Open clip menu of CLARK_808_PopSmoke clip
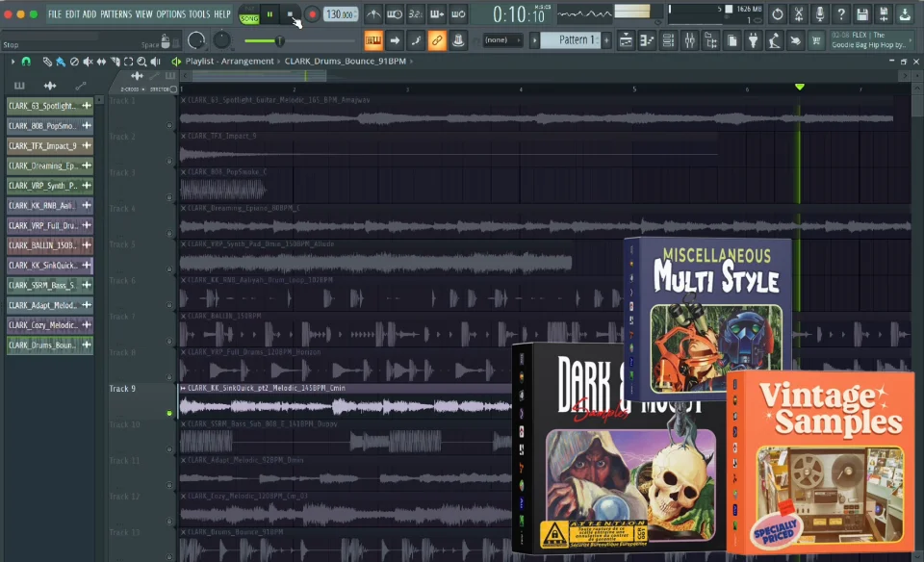This screenshot has width=924, height=562. 183,172
